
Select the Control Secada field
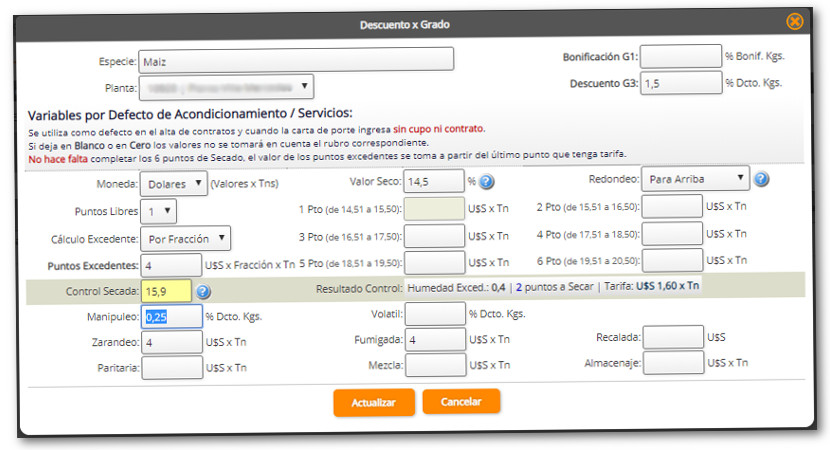pyautogui.click(x=165, y=291)
